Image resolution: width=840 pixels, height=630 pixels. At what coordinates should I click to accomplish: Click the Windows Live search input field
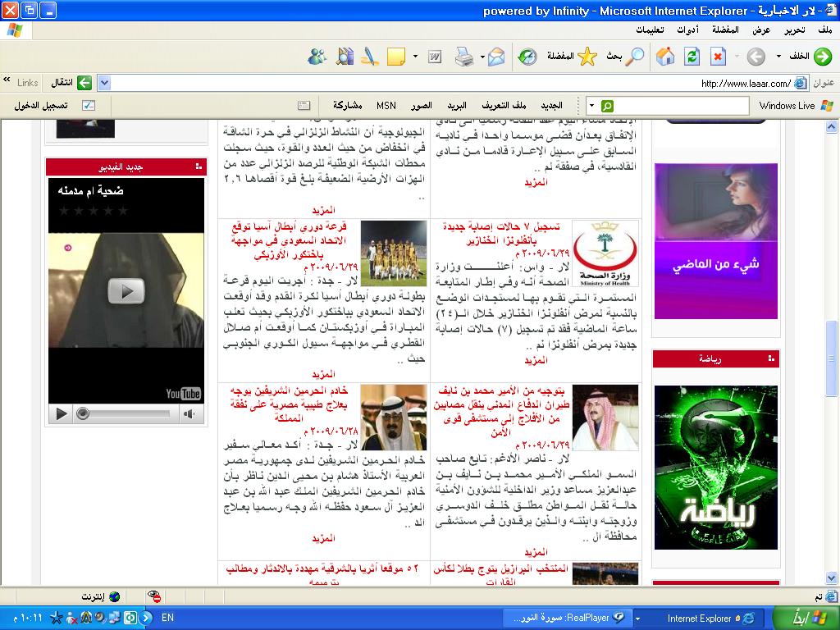681,106
